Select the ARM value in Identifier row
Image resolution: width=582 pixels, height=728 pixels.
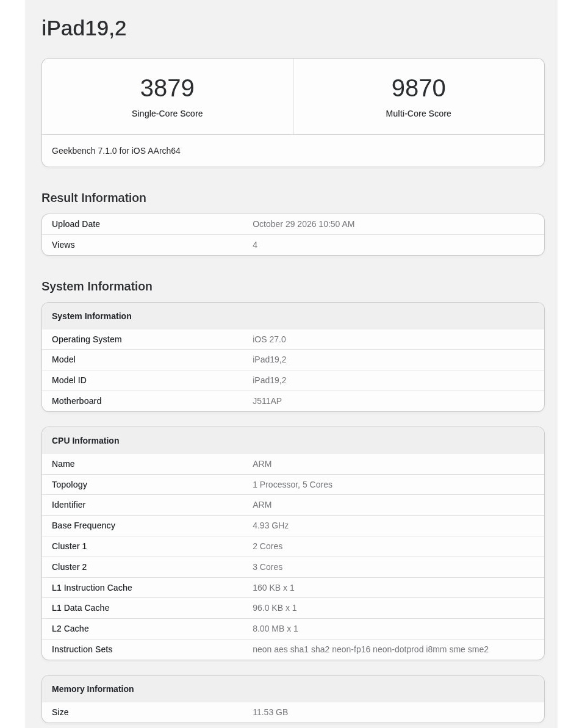tap(262, 505)
